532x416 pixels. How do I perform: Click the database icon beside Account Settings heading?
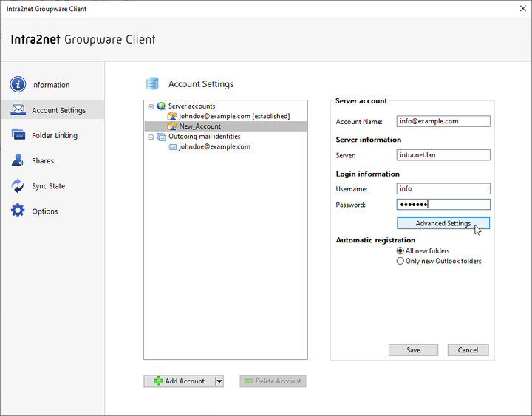[x=152, y=83]
